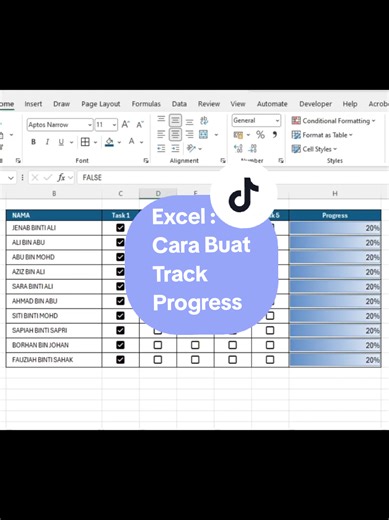The height and width of the screenshot is (520, 389).
Task: Click Increase Decimal icon
Action: [238, 148]
